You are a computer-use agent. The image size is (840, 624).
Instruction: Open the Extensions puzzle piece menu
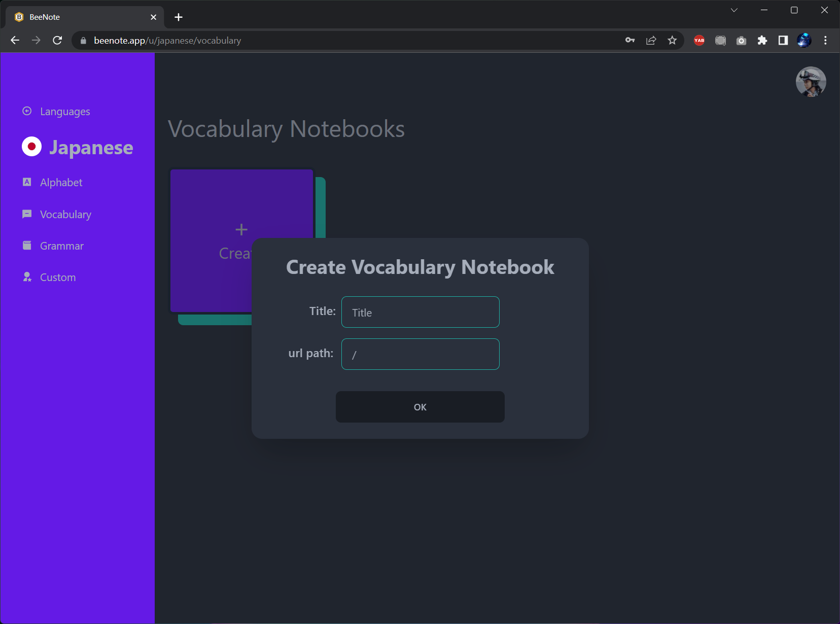[x=762, y=40]
